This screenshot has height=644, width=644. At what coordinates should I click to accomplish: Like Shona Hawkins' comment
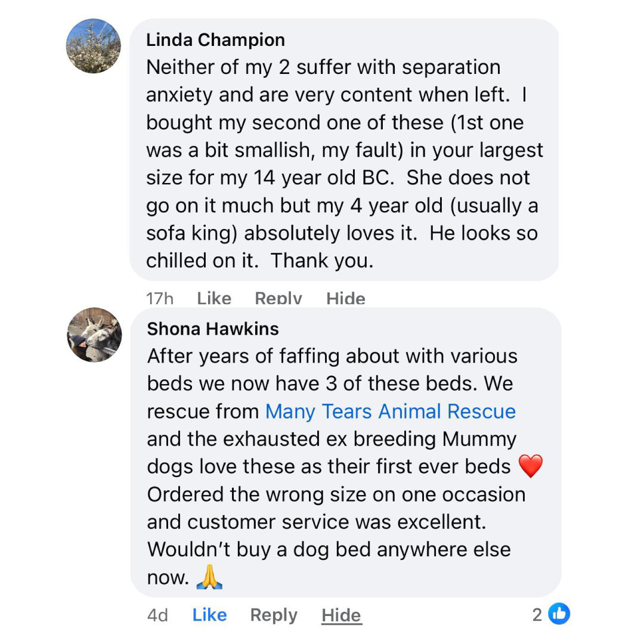coord(209,615)
